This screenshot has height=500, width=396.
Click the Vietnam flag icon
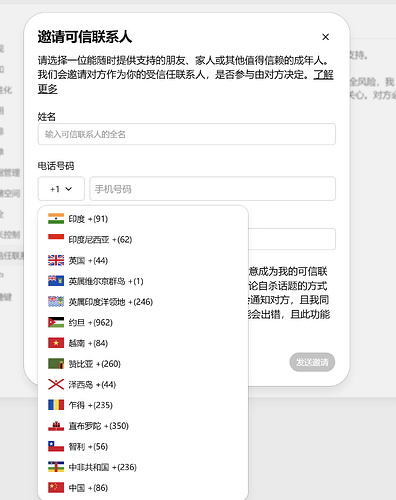56,343
